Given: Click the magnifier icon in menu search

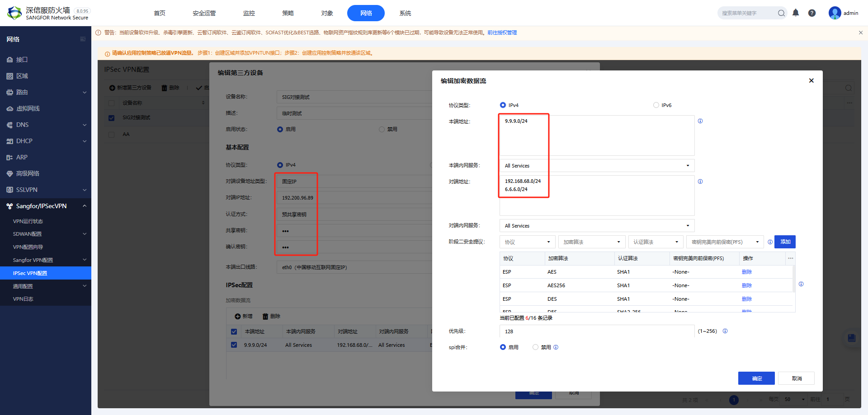Looking at the screenshot, I should 781,13.
